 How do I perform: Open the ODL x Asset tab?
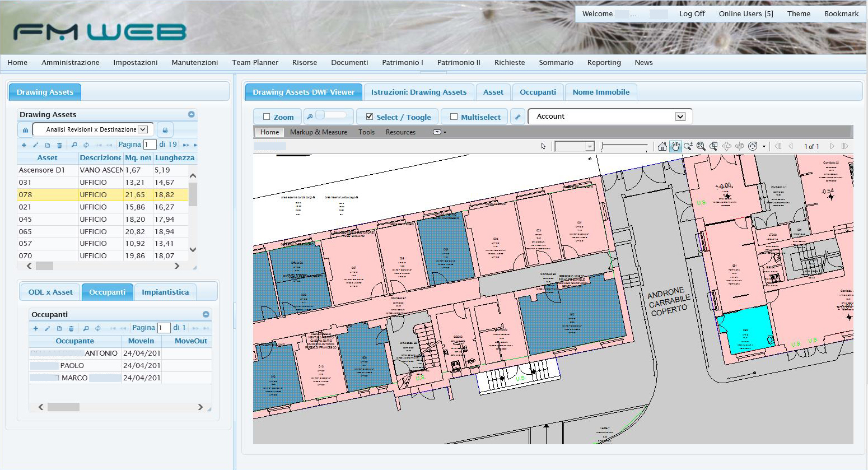click(x=50, y=292)
